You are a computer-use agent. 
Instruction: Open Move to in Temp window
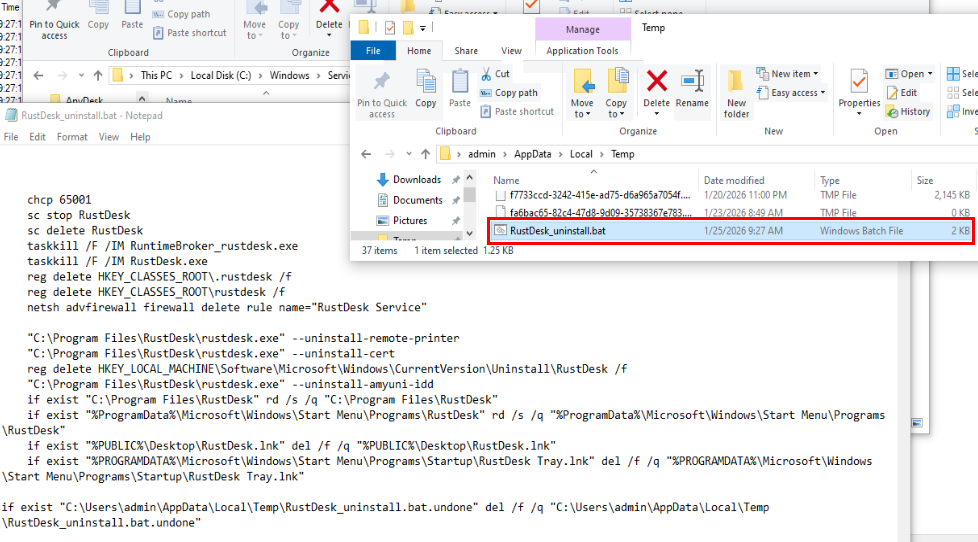coord(582,94)
